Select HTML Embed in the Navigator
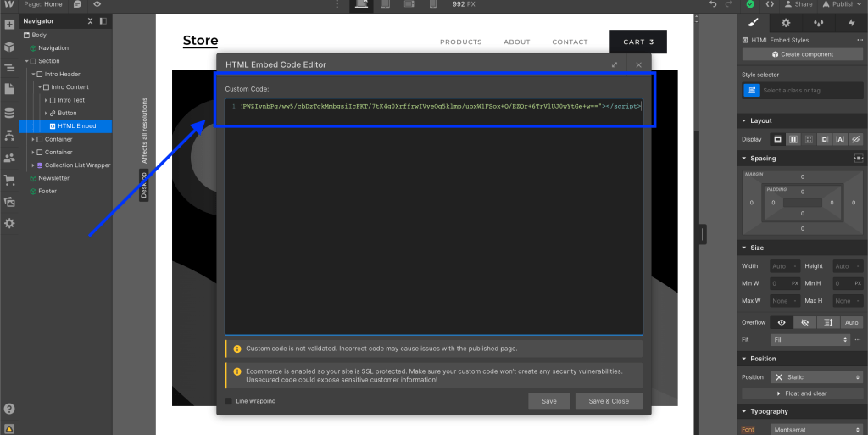 click(65, 126)
